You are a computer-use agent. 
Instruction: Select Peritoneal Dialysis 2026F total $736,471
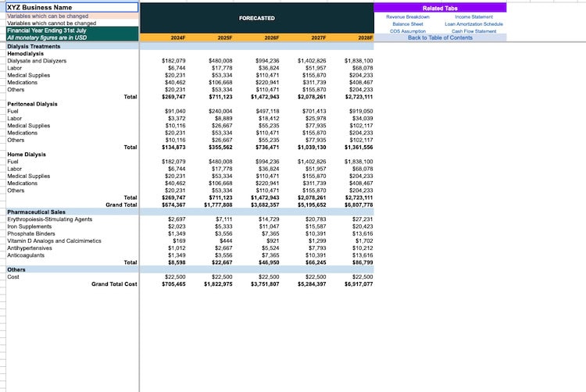pyautogui.click(x=267, y=147)
